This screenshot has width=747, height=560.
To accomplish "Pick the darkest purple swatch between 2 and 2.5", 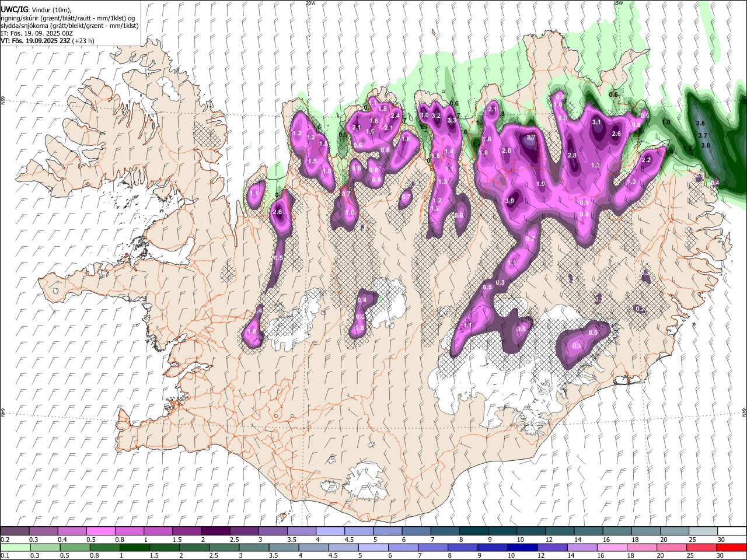I will (x=215, y=531).
